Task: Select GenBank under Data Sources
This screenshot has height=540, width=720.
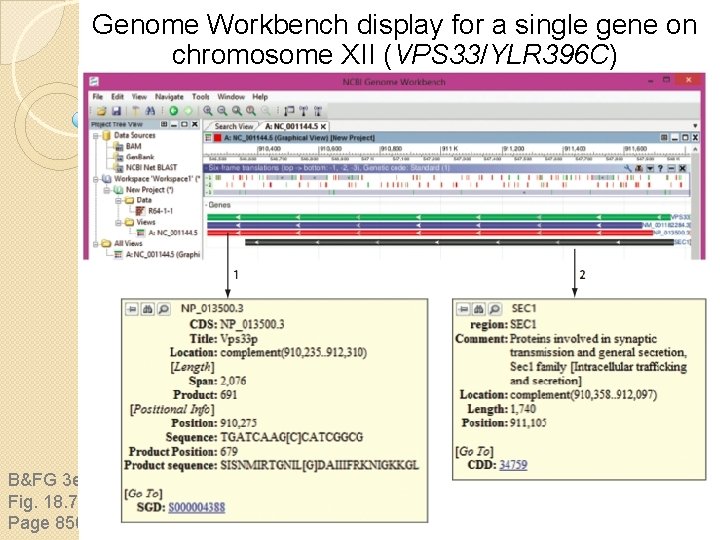Action: pyautogui.click(x=140, y=157)
